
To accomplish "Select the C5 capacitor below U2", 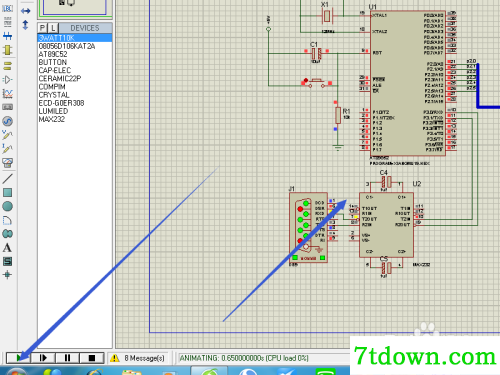I will [386, 268].
